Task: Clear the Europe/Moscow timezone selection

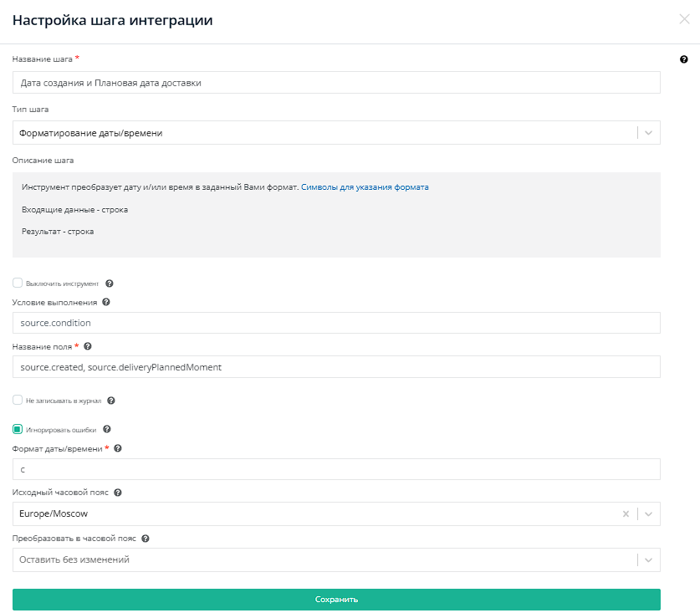Action: tap(626, 513)
